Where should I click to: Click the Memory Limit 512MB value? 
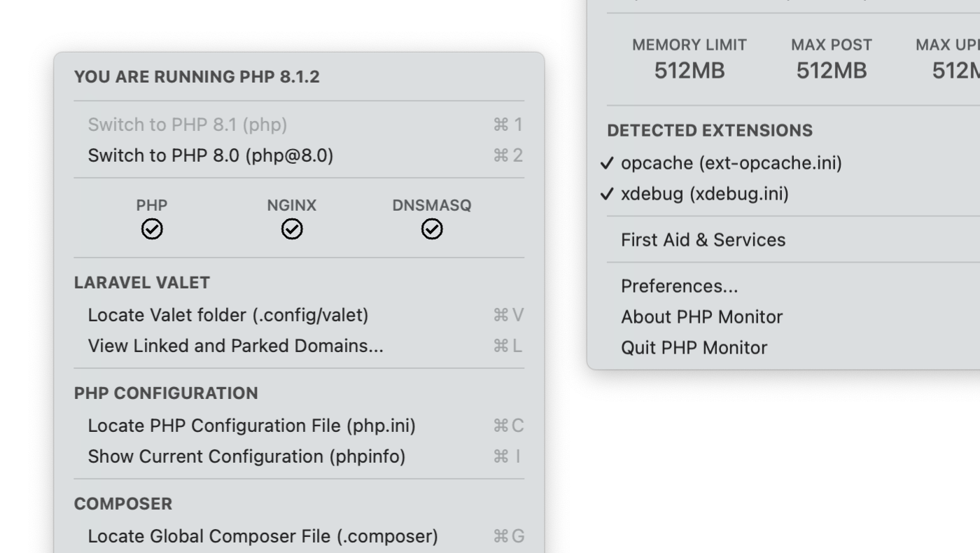pos(689,71)
